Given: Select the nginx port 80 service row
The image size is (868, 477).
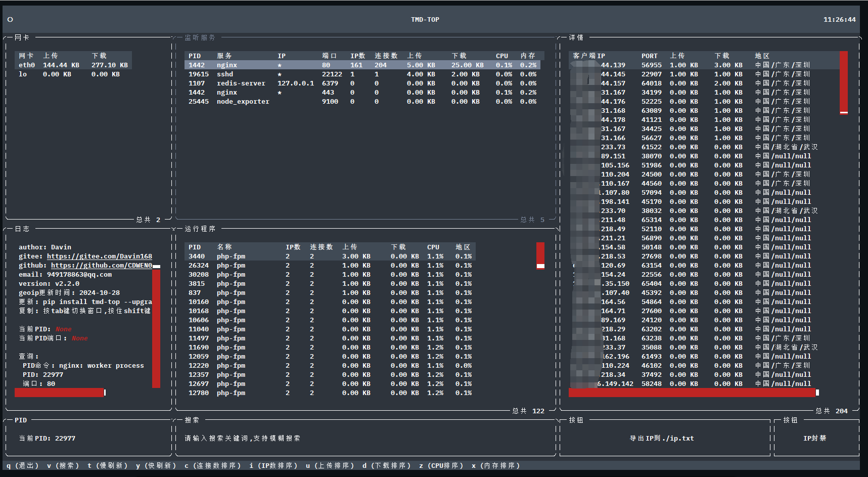Looking at the screenshot, I should (x=362, y=65).
